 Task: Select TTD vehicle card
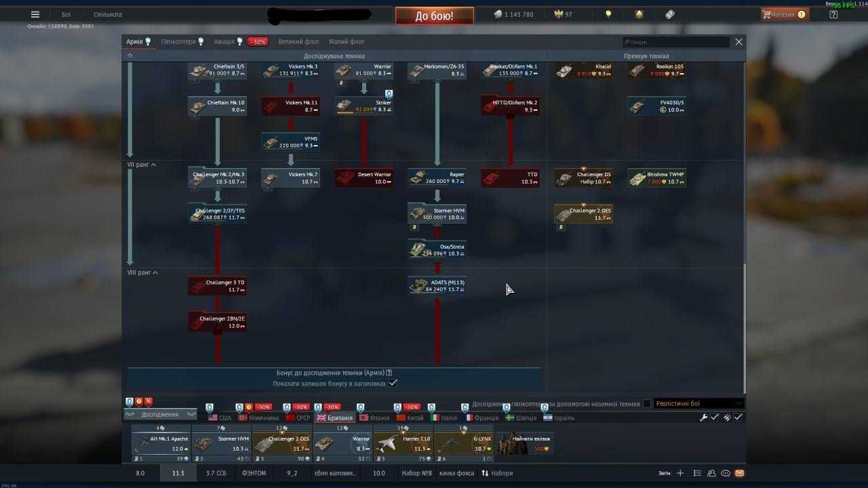pyautogui.click(x=510, y=178)
